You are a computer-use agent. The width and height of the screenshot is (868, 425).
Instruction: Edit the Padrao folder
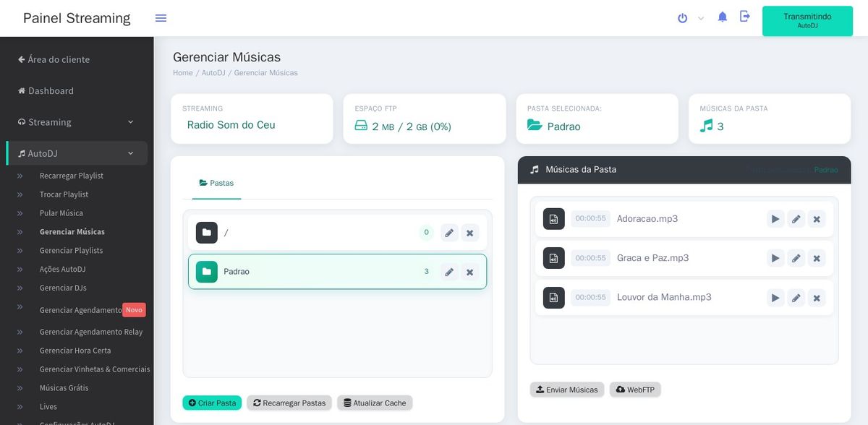pyautogui.click(x=449, y=272)
